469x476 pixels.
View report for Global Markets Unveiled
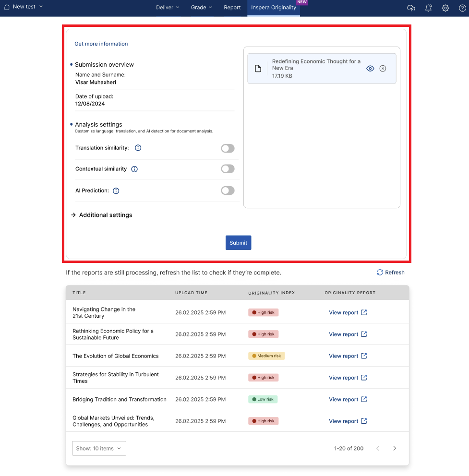pyautogui.click(x=344, y=421)
